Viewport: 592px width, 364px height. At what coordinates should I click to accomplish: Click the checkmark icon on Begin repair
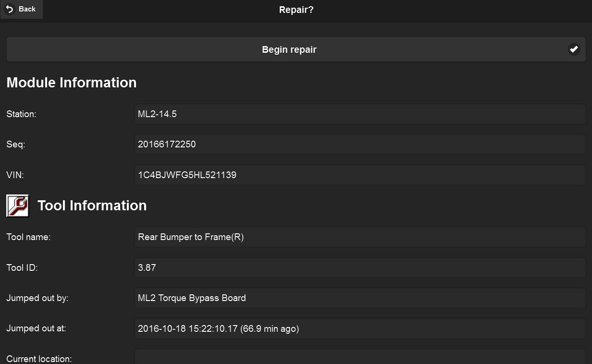[574, 49]
